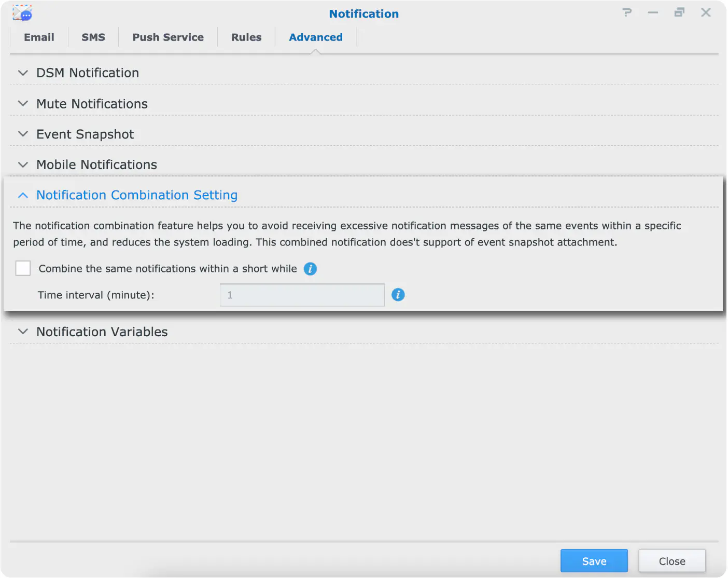Screen dimensions: 728x578
Task: Click the Notification window title text
Action: click(x=364, y=14)
